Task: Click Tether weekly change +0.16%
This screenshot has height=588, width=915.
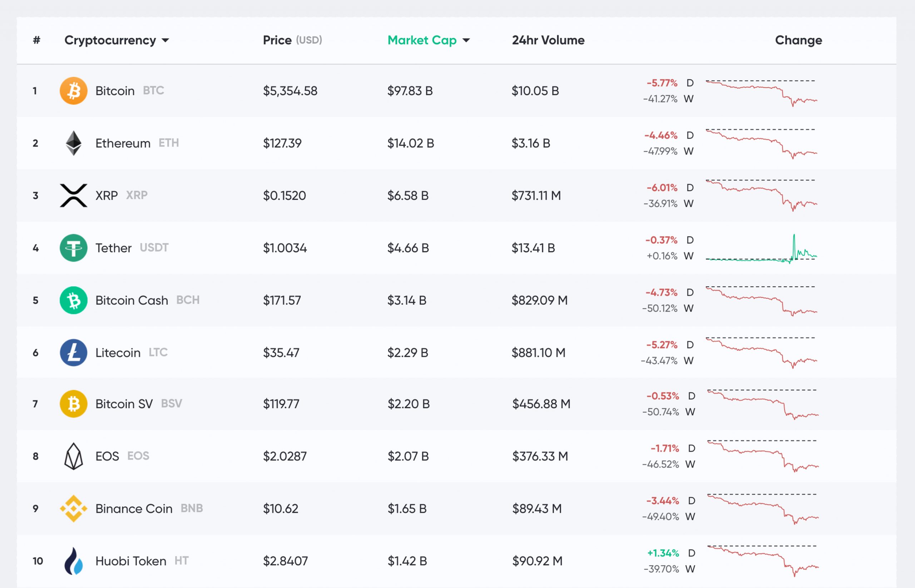Action: (x=662, y=256)
